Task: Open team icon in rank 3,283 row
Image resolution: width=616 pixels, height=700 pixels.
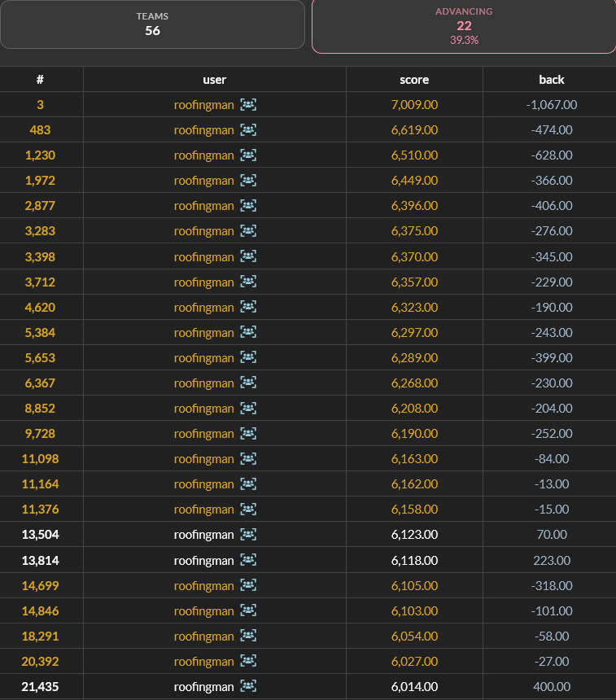Action: tap(248, 231)
